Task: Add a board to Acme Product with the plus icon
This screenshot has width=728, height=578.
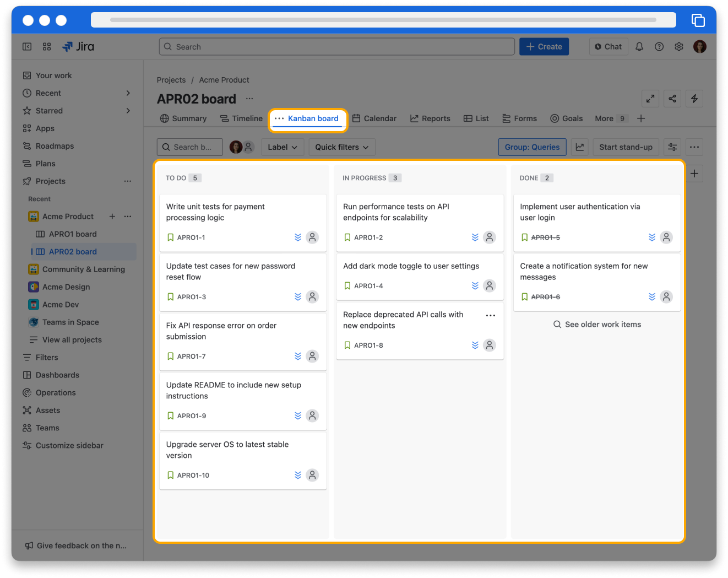Action: click(x=112, y=217)
